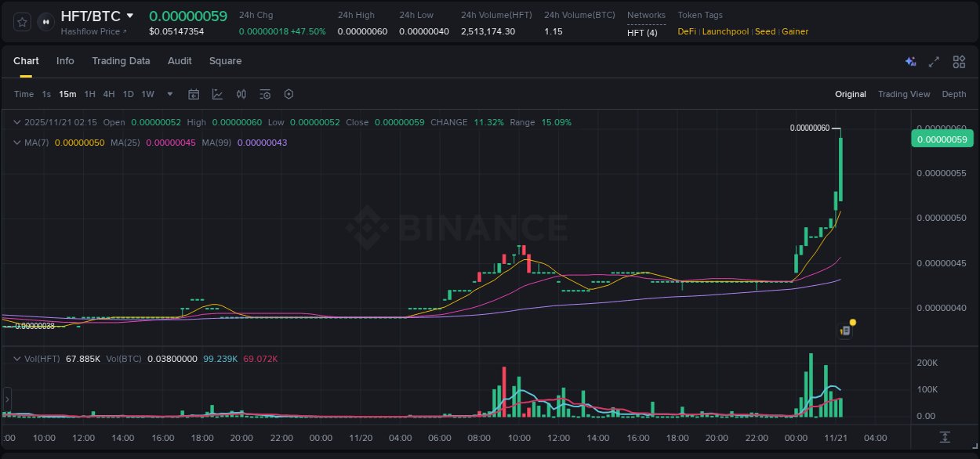Screen dimensions: 980x459
Task: Switch to the Trading Data tab
Action: tap(121, 60)
